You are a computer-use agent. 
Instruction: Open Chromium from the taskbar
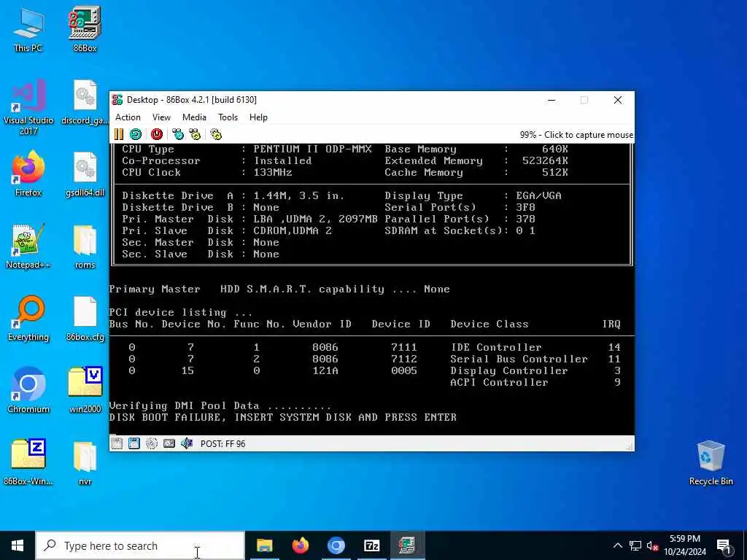pos(336,545)
